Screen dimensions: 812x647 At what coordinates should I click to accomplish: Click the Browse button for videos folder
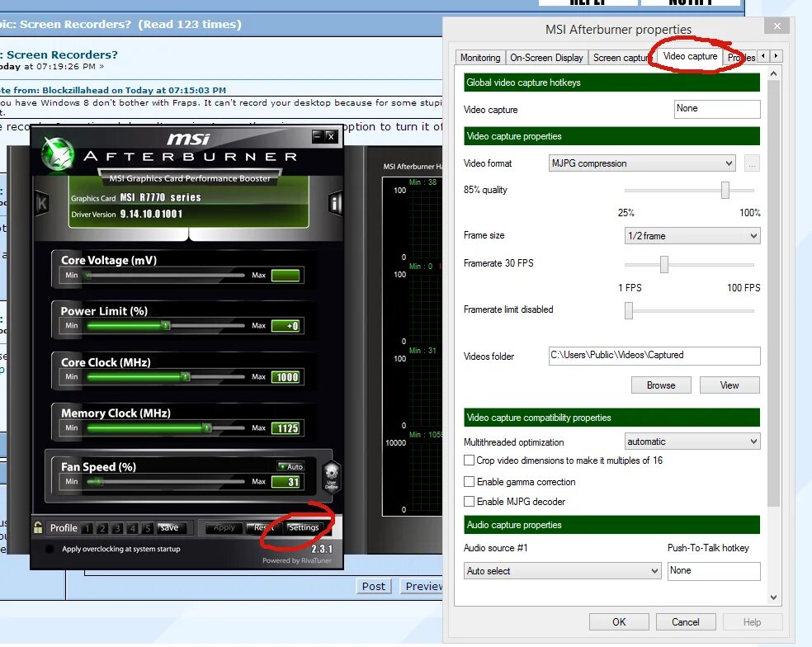pos(661,385)
